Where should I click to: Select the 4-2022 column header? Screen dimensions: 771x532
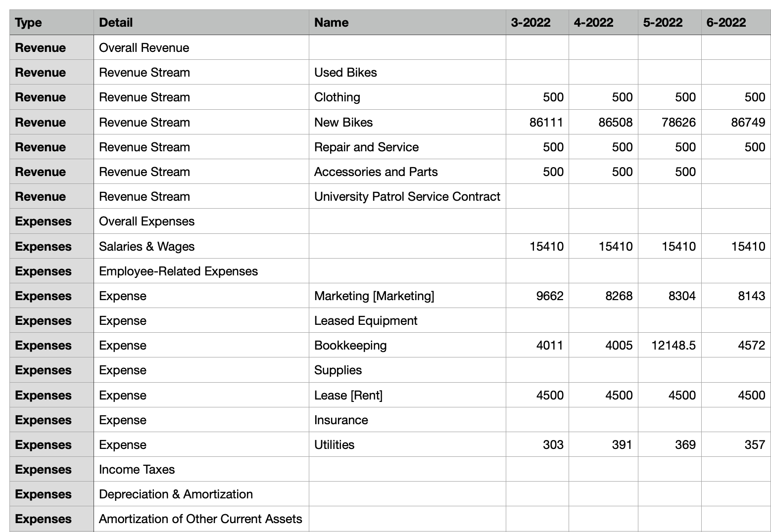(x=603, y=22)
